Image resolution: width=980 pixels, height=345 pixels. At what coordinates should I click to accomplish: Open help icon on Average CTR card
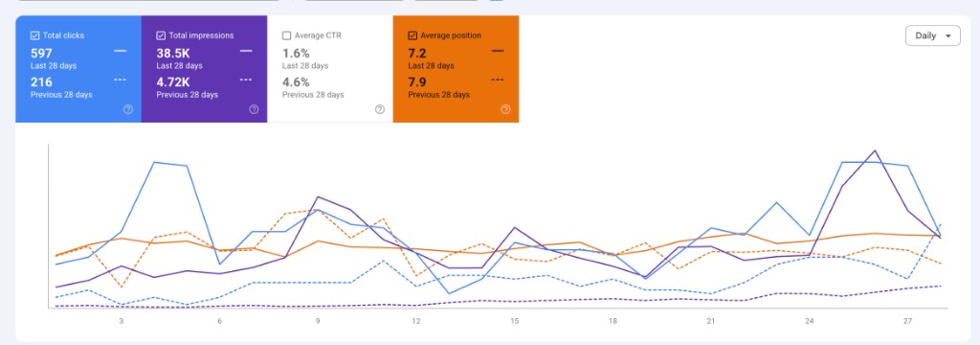pyautogui.click(x=380, y=109)
